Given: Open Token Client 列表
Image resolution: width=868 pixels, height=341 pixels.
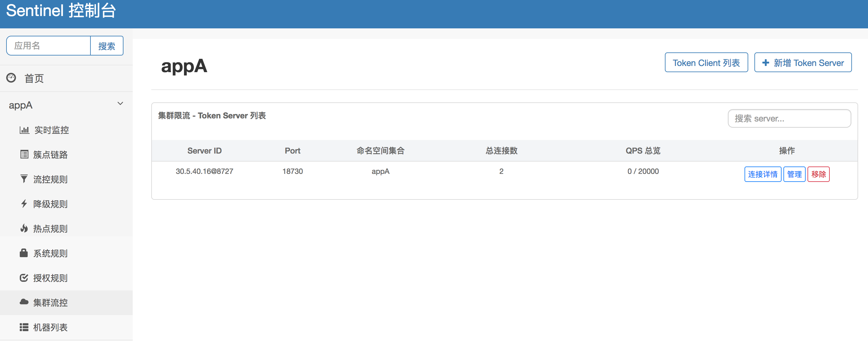Looking at the screenshot, I should pyautogui.click(x=706, y=63).
